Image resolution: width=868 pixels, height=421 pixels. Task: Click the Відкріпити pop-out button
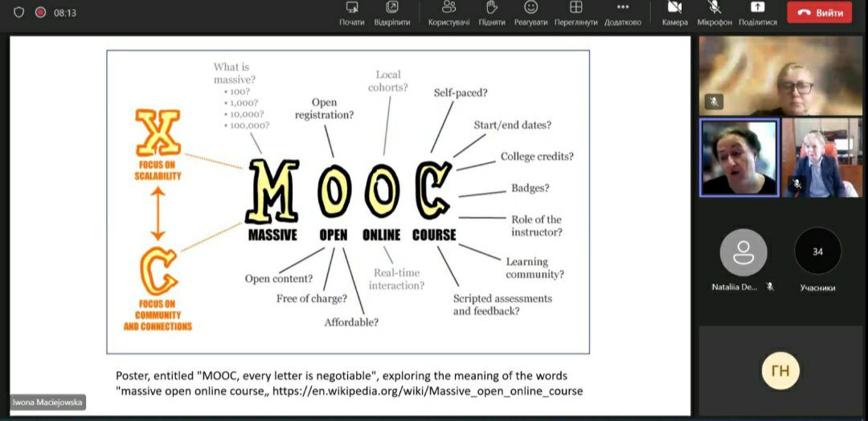point(392,14)
